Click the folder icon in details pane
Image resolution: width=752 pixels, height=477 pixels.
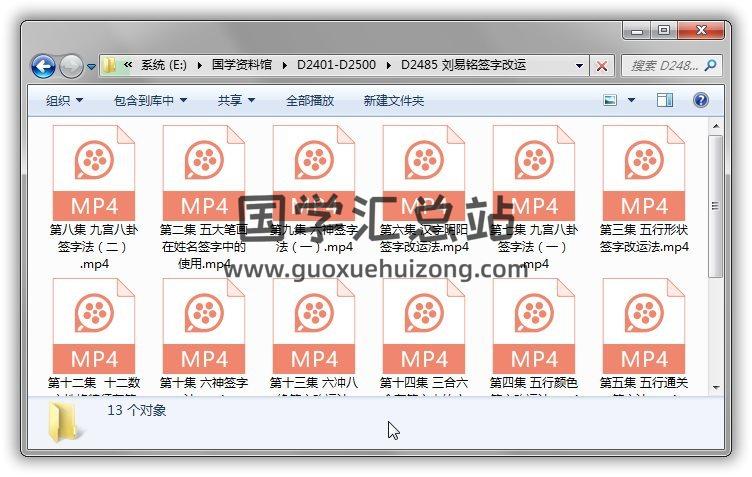tap(63, 421)
